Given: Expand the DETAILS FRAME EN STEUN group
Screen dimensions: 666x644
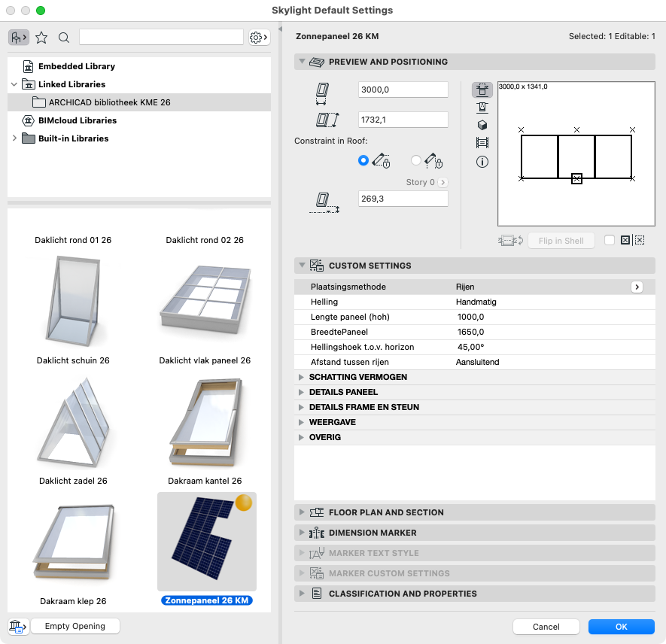Looking at the screenshot, I should click(301, 407).
